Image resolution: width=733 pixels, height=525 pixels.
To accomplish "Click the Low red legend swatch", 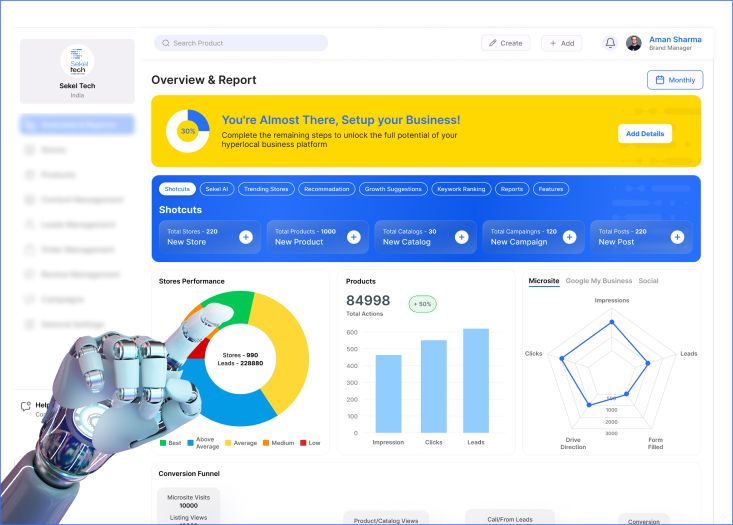I will [303, 443].
